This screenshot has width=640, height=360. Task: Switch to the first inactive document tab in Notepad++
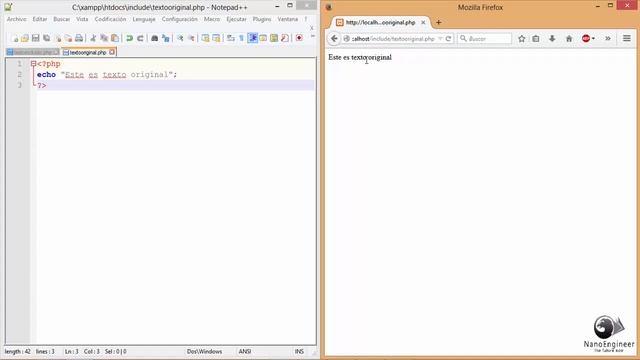[x=33, y=52]
